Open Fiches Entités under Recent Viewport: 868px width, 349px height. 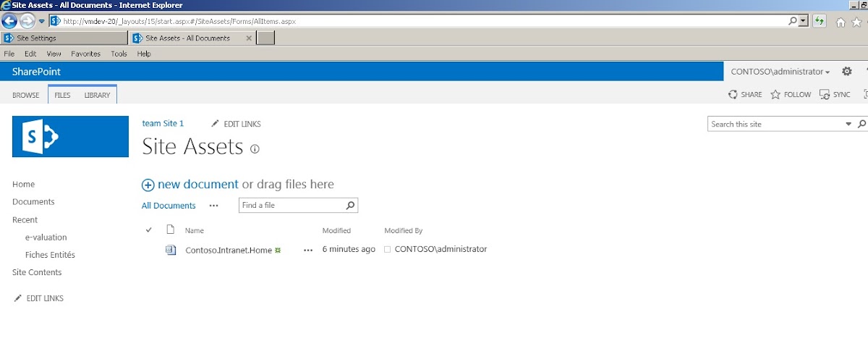click(50, 255)
